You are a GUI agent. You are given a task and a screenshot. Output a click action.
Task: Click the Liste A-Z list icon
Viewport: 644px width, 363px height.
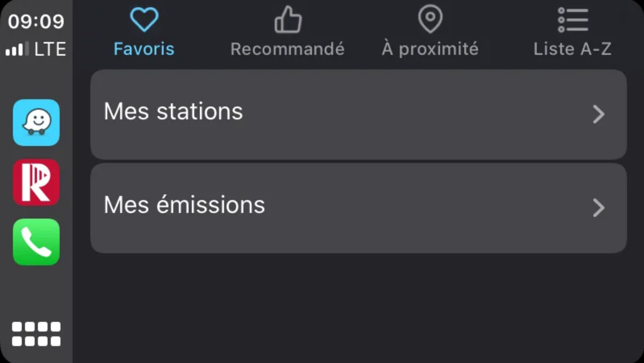573,19
